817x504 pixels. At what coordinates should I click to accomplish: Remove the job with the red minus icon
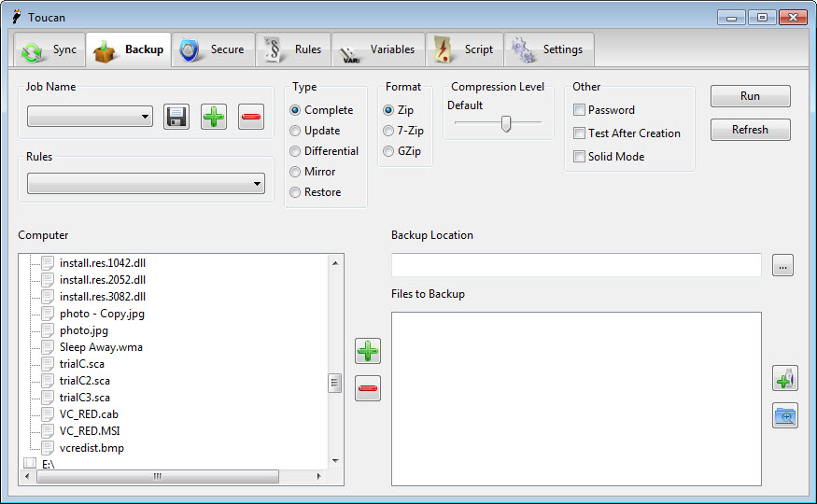click(251, 117)
